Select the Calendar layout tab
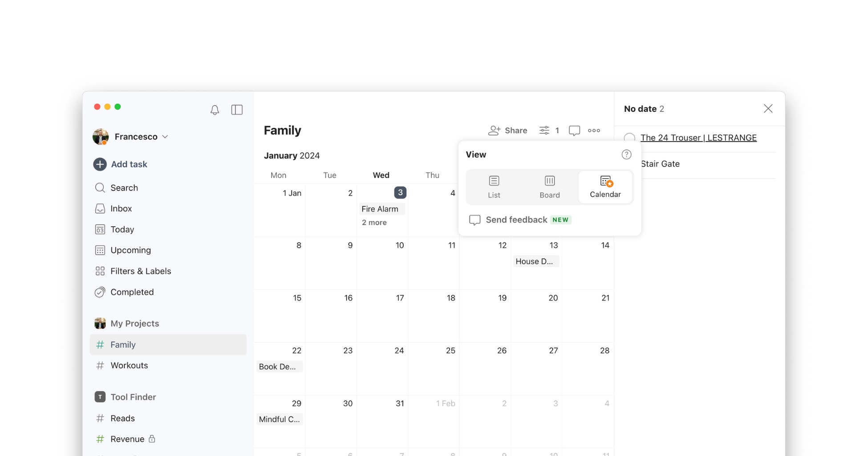 605,187
